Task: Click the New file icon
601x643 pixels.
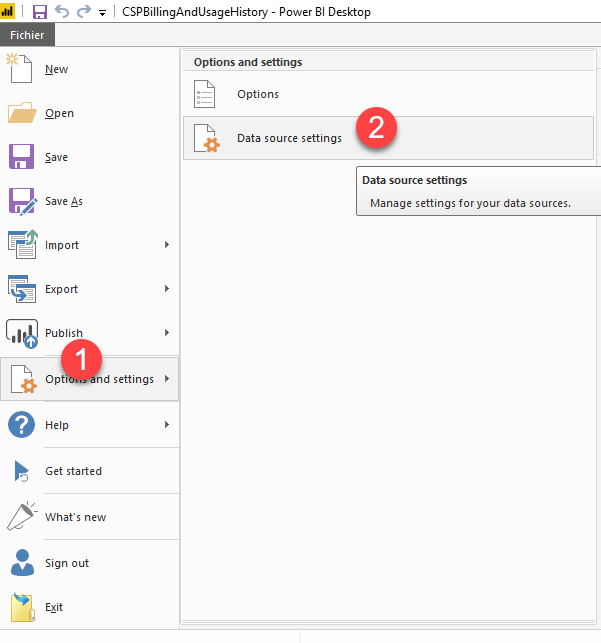Action: coord(20,68)
